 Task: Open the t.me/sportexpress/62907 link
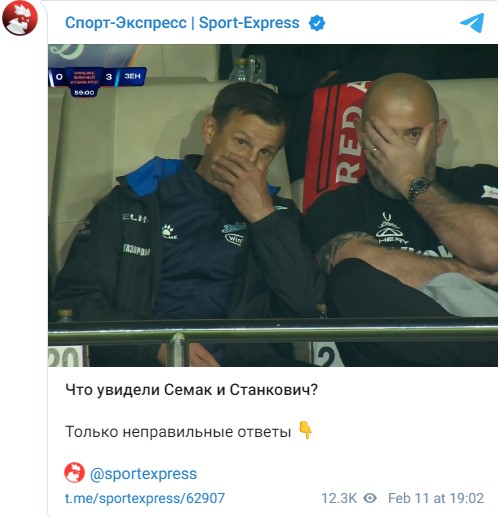tap(145, 498)
